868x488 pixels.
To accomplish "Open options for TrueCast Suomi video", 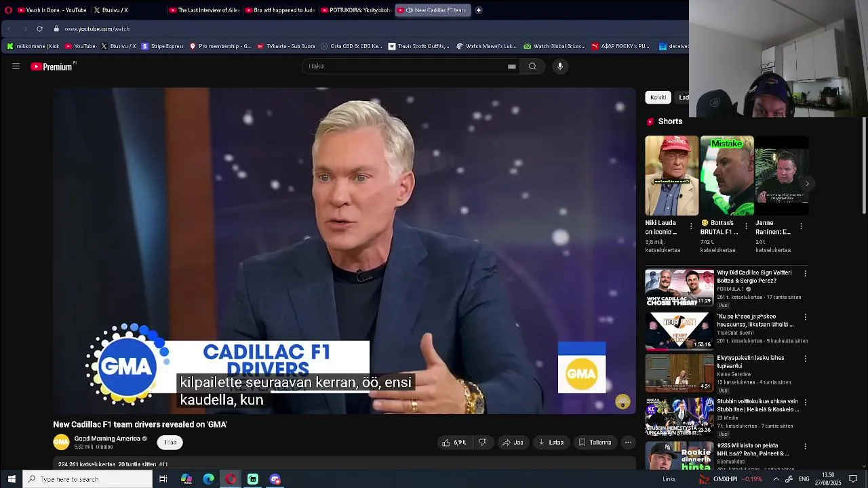I will [x=805, y=317].
